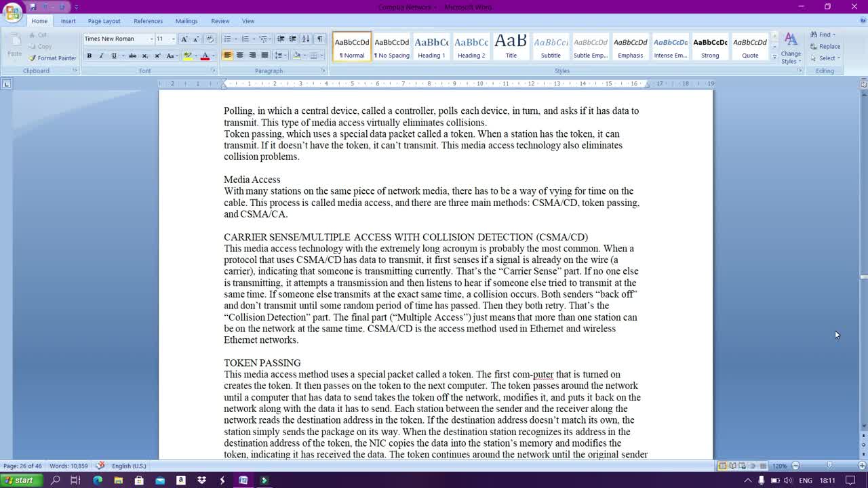Toggle Subscript formatting
868x488 pixels.
(144, 56)
